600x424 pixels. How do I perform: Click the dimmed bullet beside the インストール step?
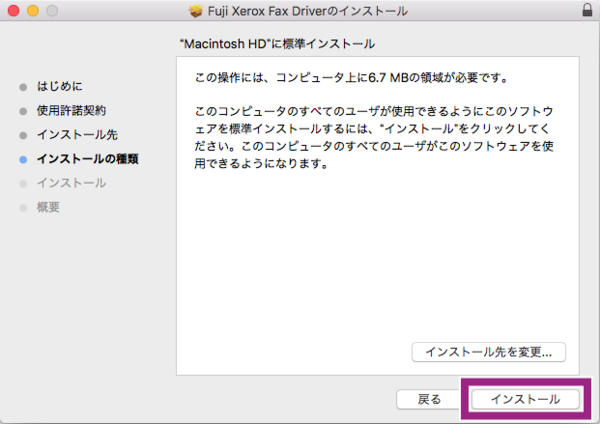pos(23,183)
